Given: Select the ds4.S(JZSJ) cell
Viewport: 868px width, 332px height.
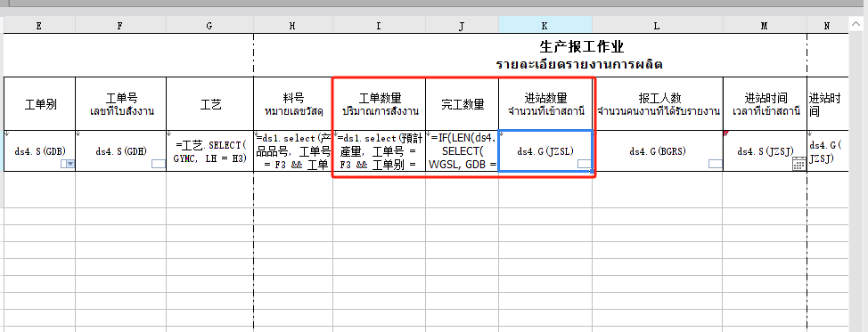Looking at the screenshot, I should point(765,151).
